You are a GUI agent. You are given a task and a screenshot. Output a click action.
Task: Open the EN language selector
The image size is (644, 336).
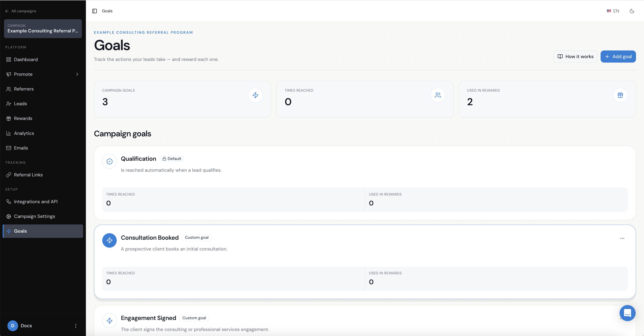tap(613, 11)
